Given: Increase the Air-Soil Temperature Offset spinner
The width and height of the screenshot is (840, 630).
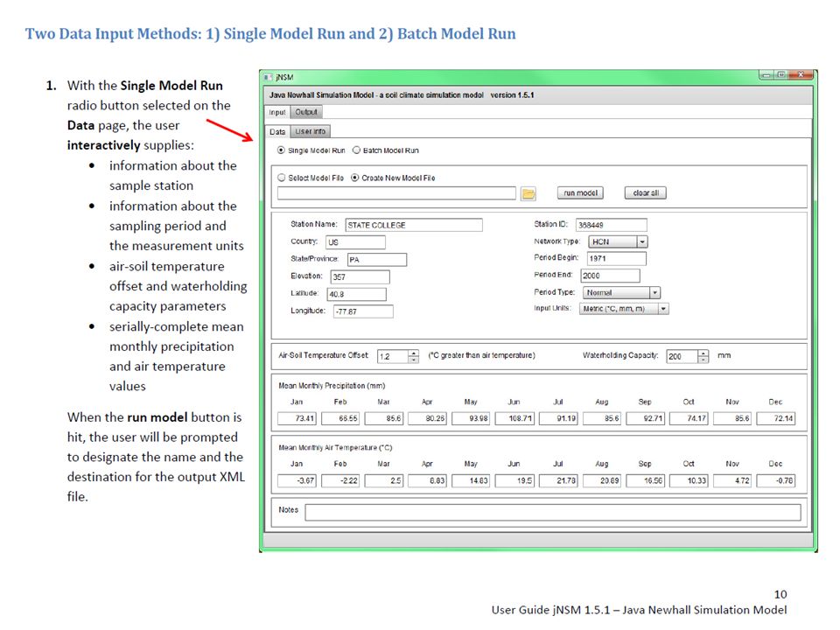Looking at the screenshot, I should (x=414, y=353).
